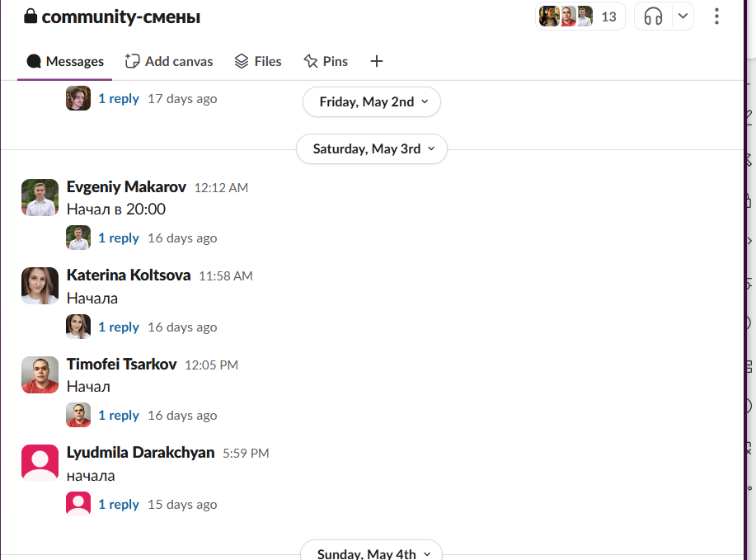Add a new tab with plus icon

coord(376,61)
